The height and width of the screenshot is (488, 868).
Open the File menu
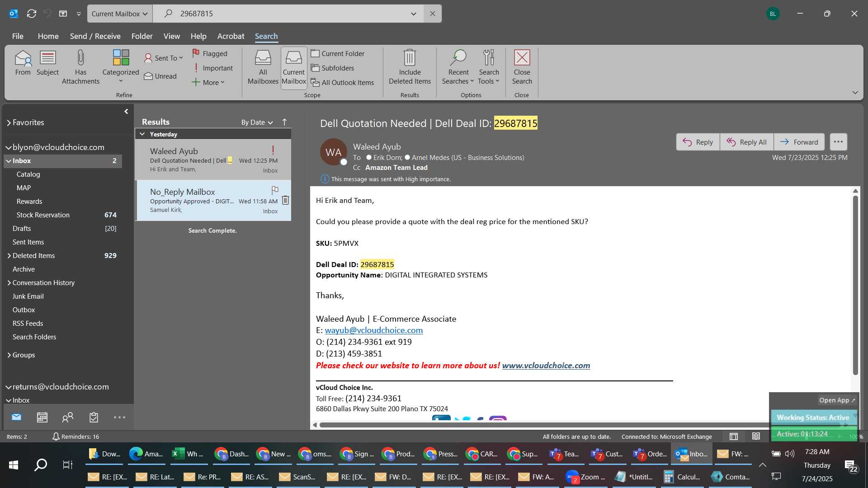[18, 36]
